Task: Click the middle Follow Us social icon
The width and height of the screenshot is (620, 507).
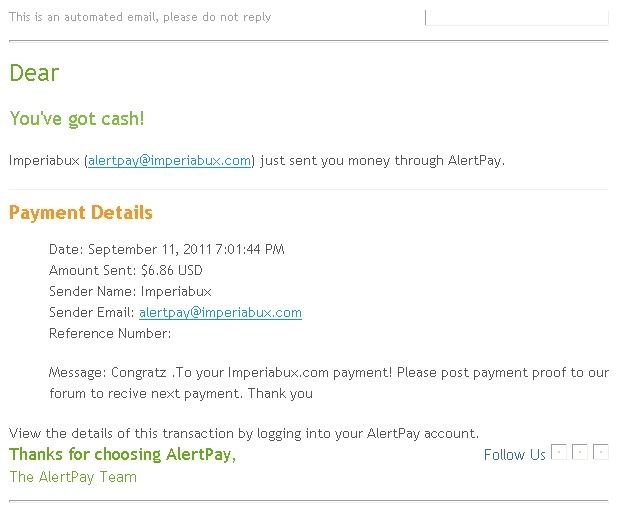Action: click(x=579, y=452)
